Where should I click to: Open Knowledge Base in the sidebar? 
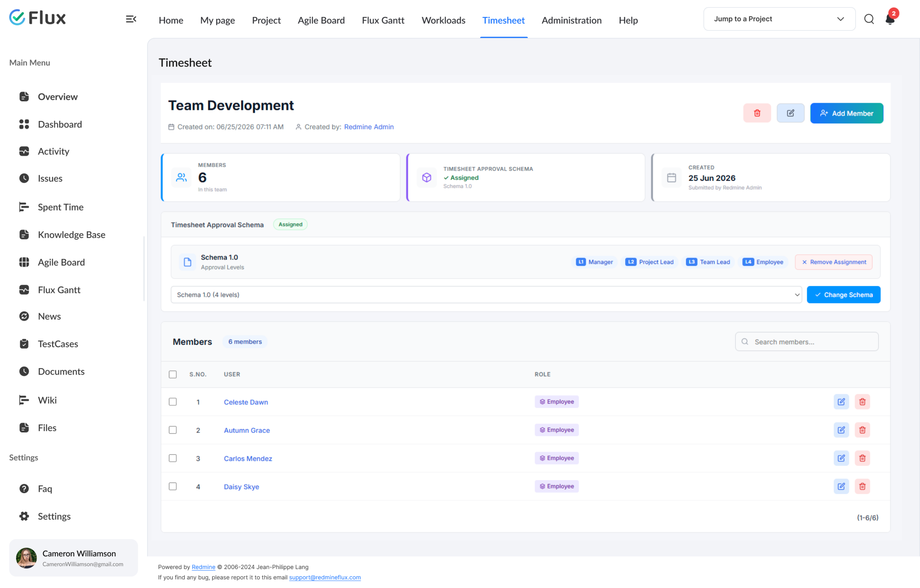pos(62,235)
